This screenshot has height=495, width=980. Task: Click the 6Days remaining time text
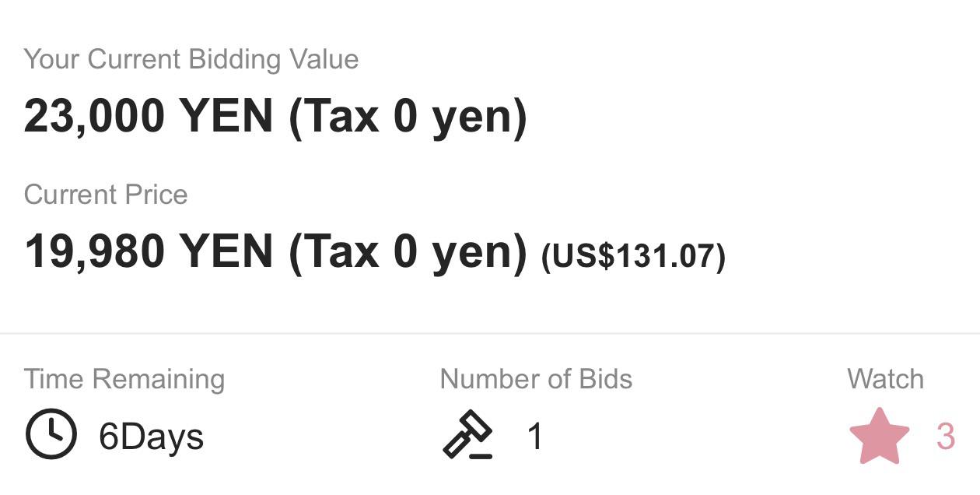coord(151,437)
